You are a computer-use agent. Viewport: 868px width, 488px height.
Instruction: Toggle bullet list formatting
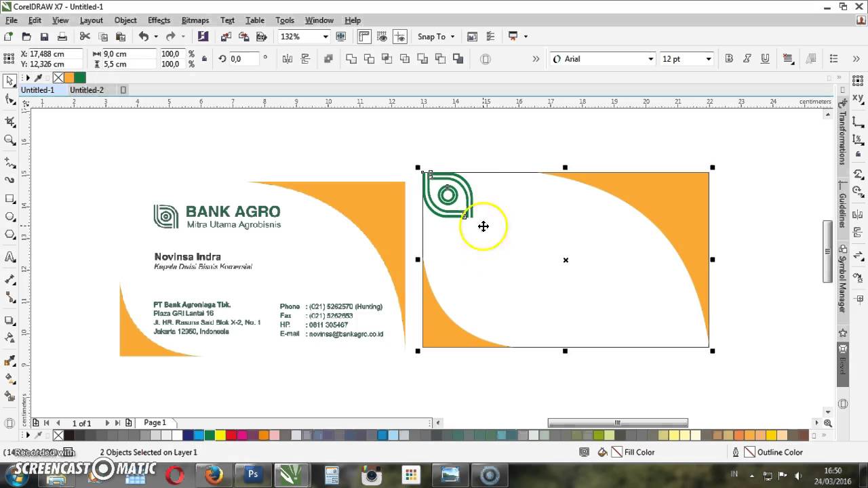point(835,59)
